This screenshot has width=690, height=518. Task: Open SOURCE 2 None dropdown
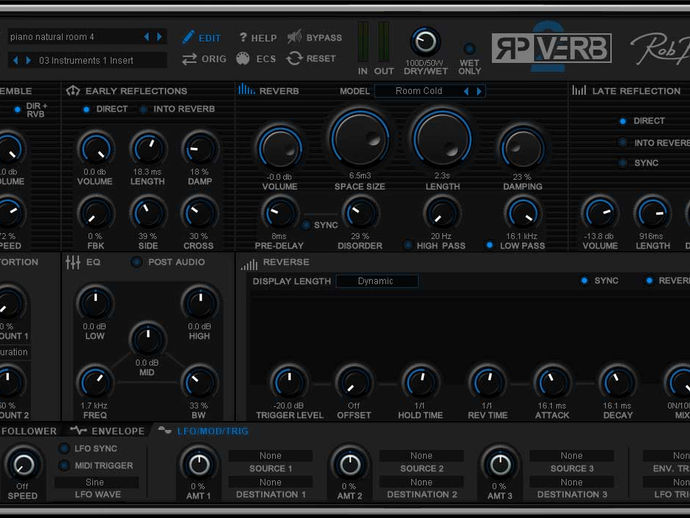[x=421, y=456]
